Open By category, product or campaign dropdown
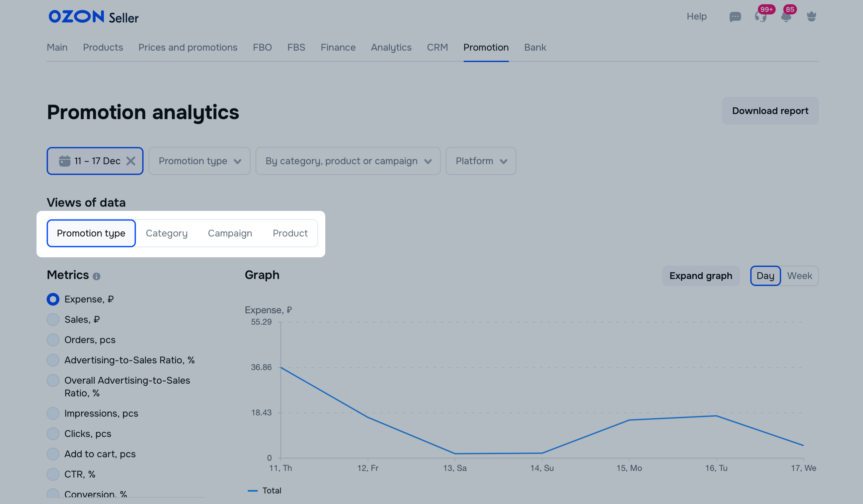Viewport: 863px width, 504px height. click(348, 161)
